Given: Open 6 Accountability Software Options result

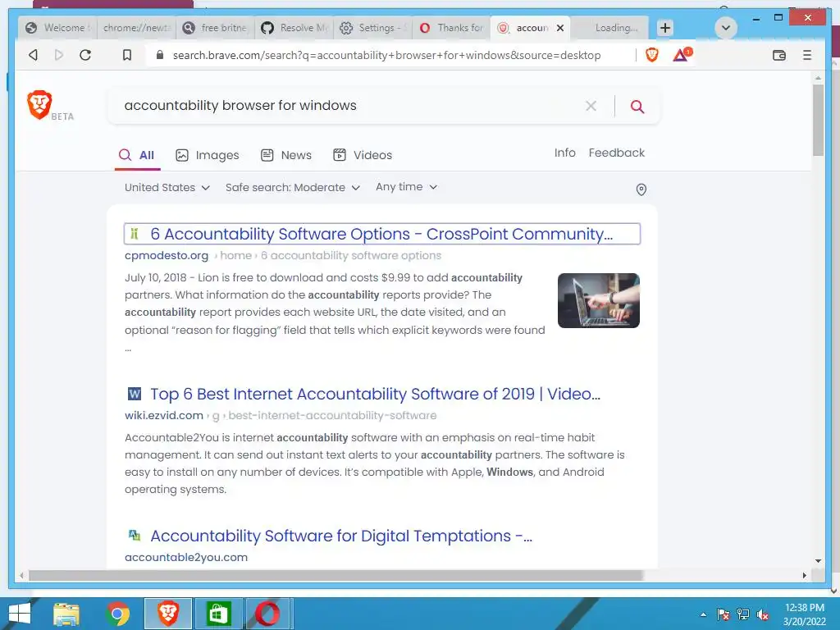Looking at the screenshot, I should click(381, 234).
